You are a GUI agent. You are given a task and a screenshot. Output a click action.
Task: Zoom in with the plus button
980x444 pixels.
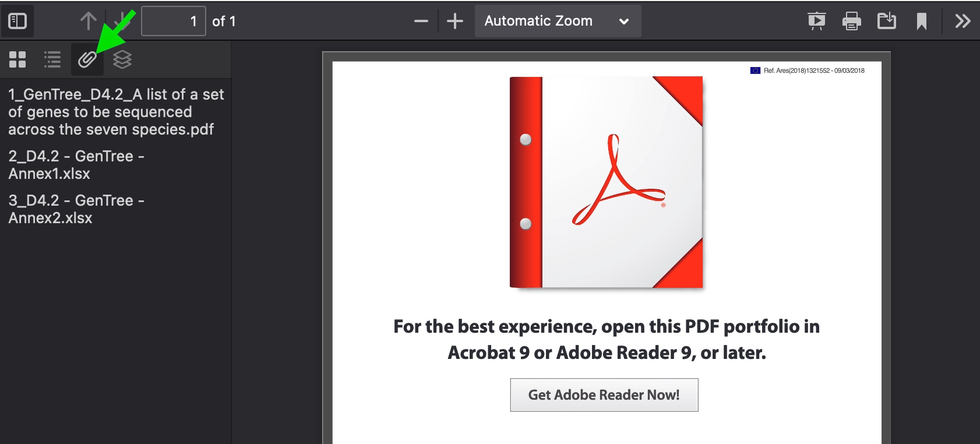455,22
